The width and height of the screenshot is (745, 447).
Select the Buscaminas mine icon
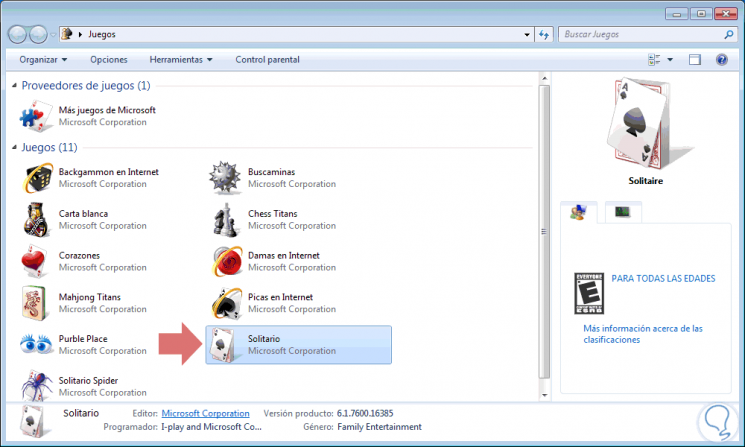click(x=225, y=178)
